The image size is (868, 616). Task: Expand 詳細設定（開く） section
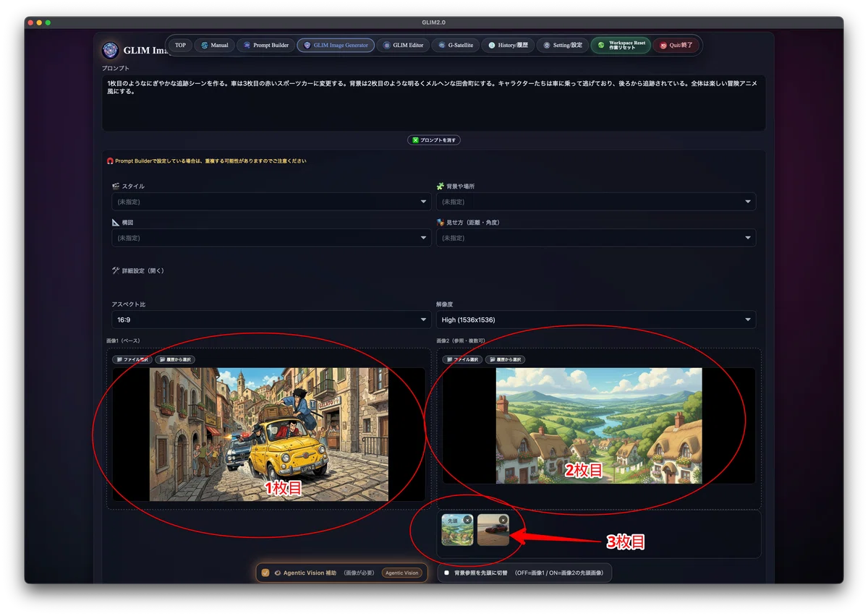(138, 270)
